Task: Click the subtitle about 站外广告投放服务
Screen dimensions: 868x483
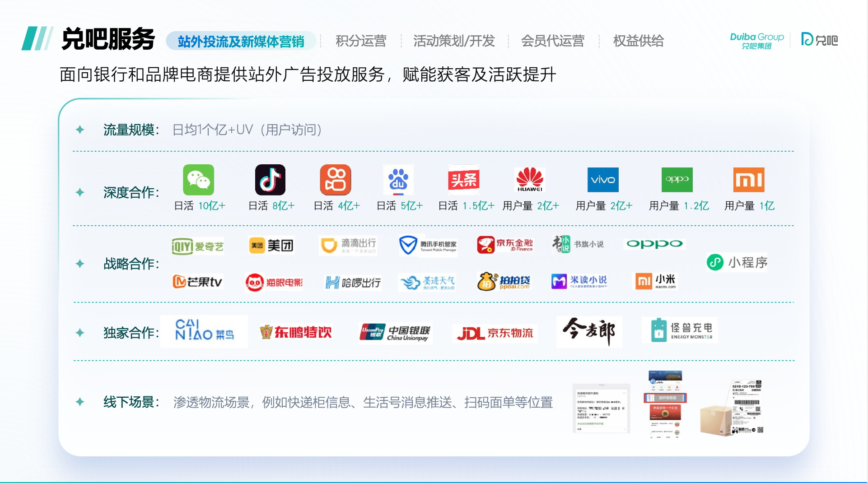Action: point(308,74)
